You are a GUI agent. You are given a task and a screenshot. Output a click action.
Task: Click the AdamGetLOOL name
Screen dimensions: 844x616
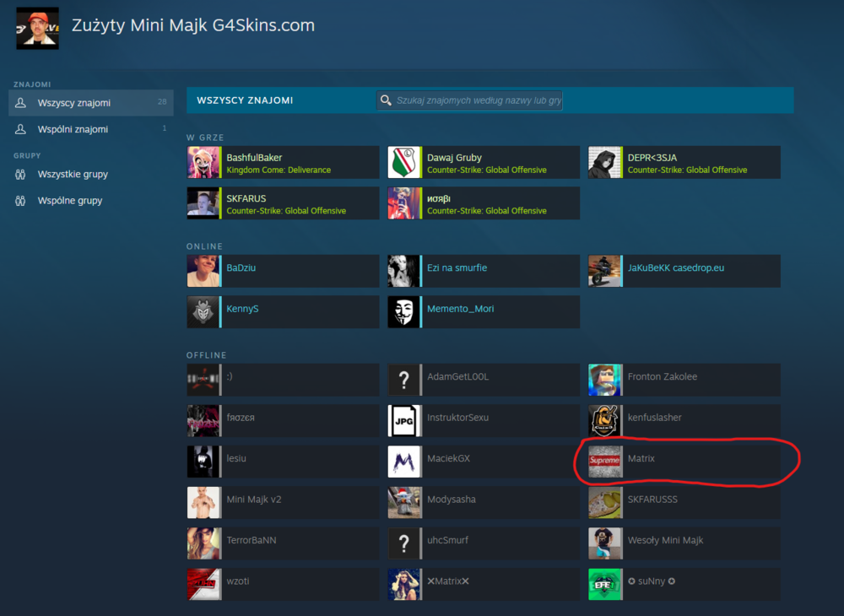click(458, 376)
